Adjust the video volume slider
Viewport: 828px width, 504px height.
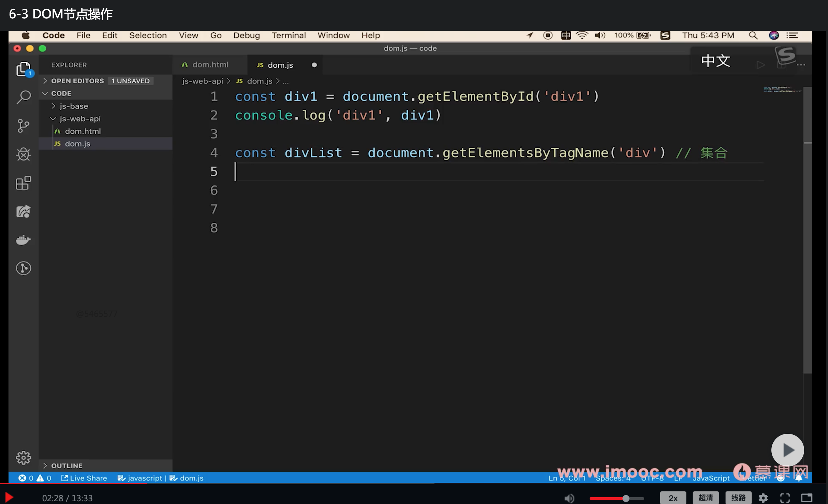pyautogui.click(x=626, y=499)
